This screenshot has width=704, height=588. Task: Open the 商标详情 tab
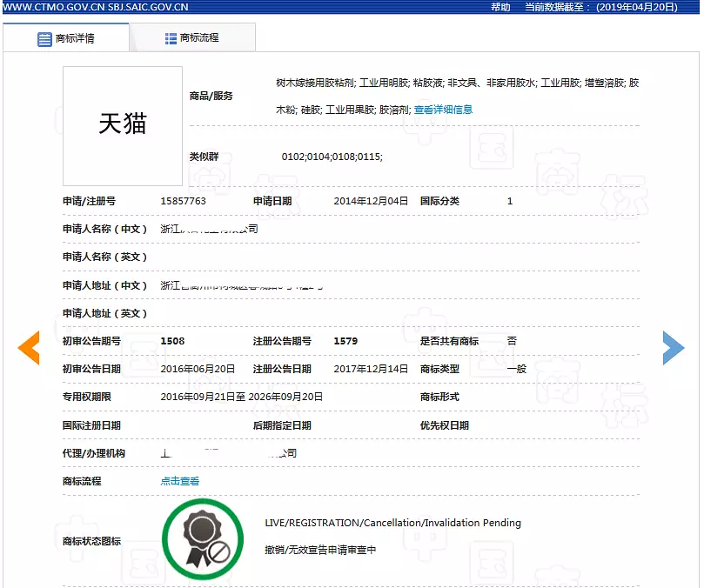(x=66, y=37)
